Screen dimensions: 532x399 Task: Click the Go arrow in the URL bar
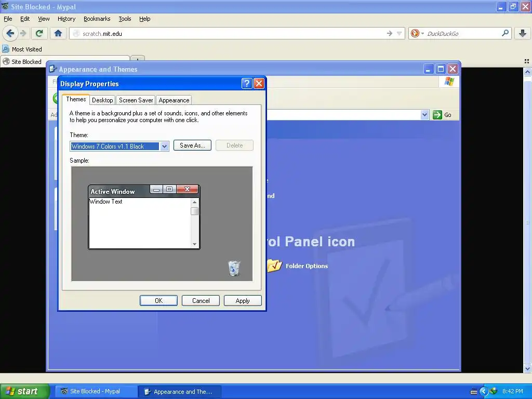pos(390,33)
